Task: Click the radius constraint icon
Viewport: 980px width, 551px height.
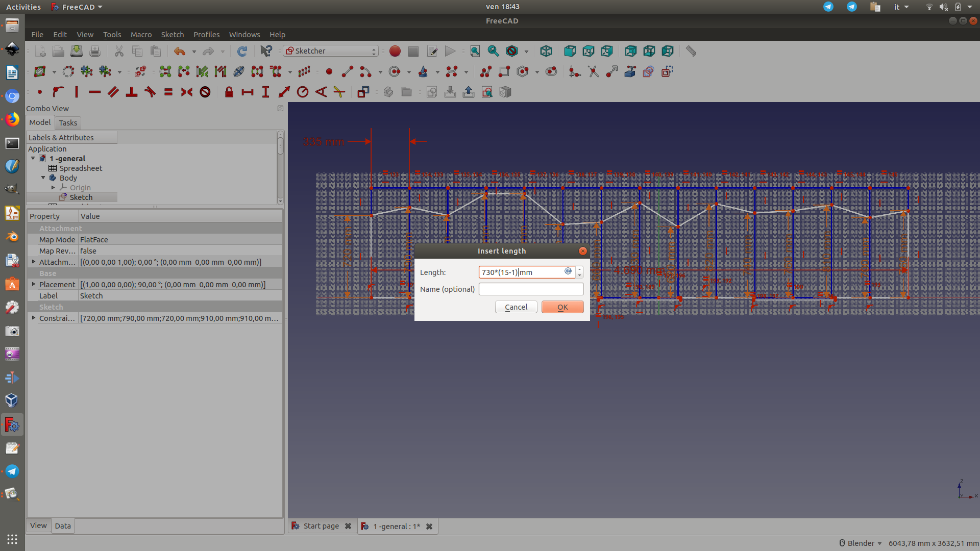Action: (x=303, y=92)
